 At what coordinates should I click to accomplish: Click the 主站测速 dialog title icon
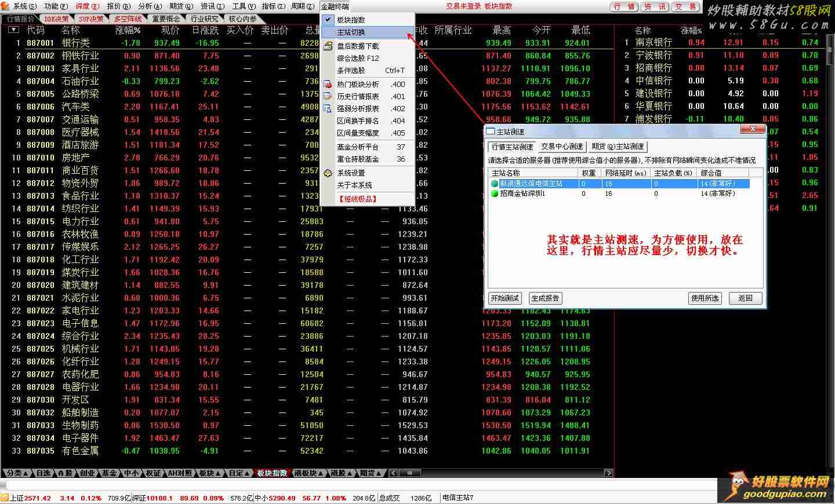[x=491, y=132]
